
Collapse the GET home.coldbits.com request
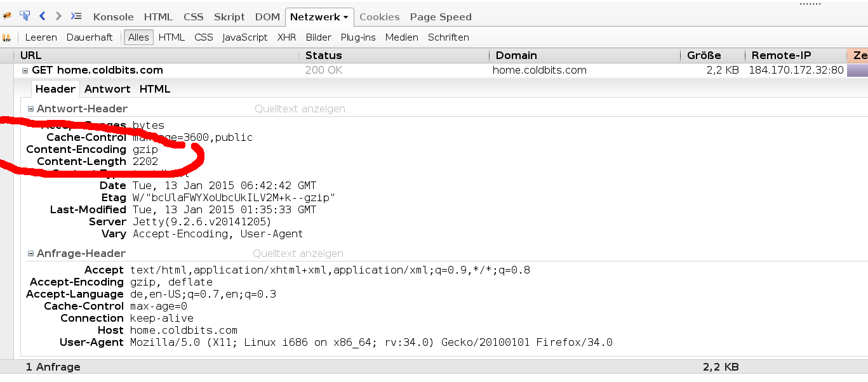click(x=25, y=70)
